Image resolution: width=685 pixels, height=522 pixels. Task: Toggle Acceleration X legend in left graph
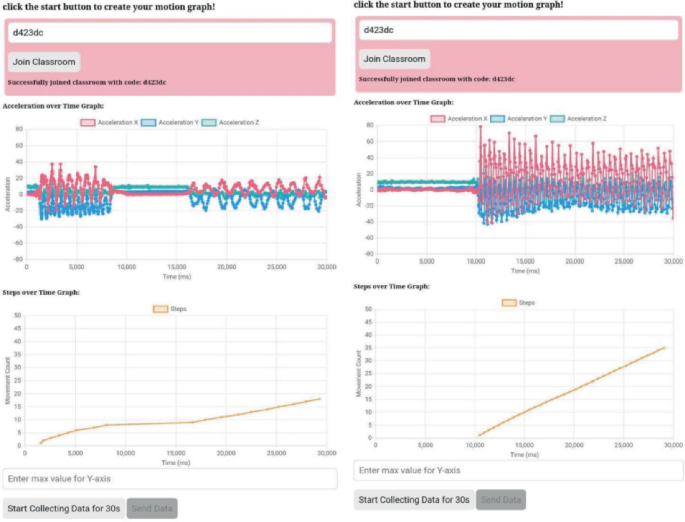pyautogui.click(x=109, y=123)
